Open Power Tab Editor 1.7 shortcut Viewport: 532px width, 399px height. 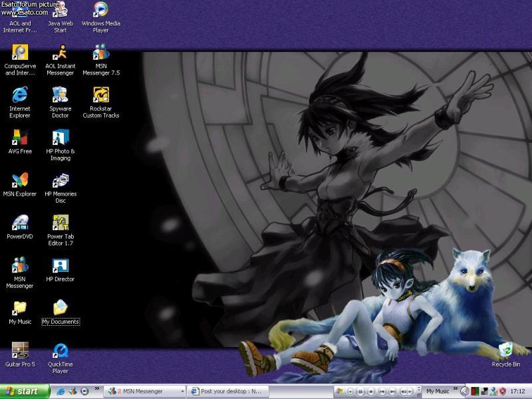point(61,231)
